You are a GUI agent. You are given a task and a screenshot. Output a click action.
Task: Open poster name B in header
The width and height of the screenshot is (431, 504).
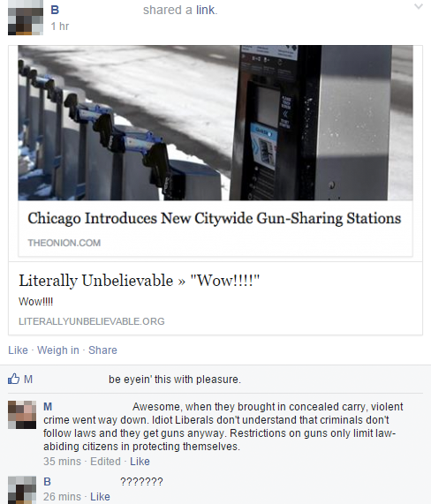point(55,10)
